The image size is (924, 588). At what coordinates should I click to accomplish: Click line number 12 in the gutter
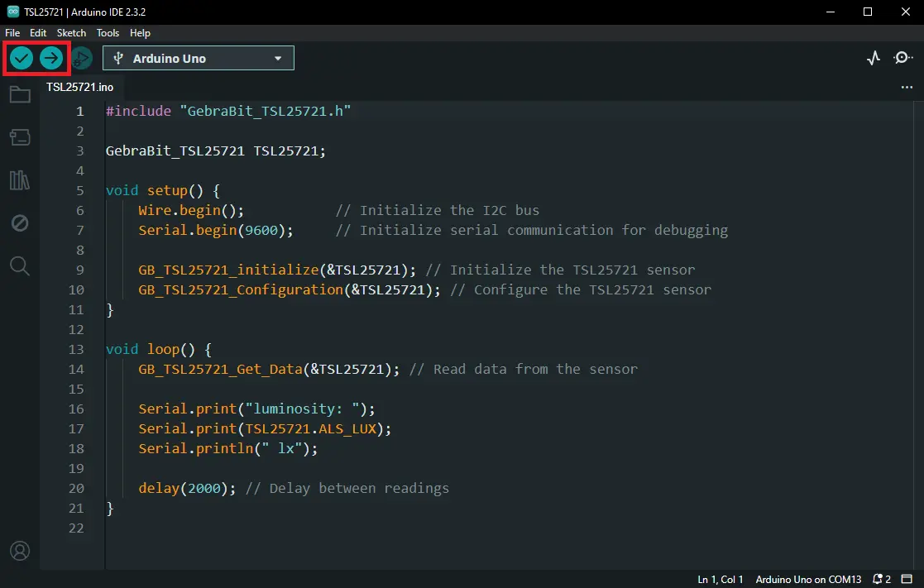coord(76,329)
